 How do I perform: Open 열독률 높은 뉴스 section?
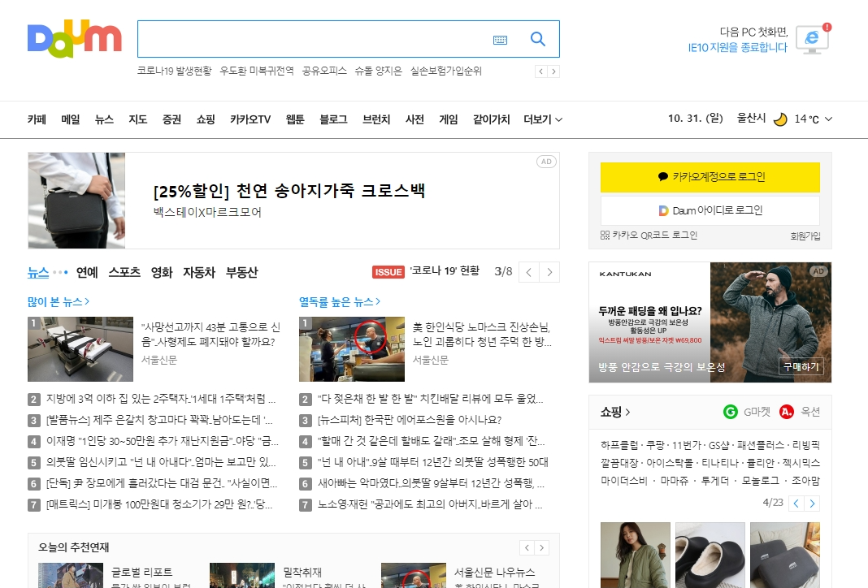(340, 301)
